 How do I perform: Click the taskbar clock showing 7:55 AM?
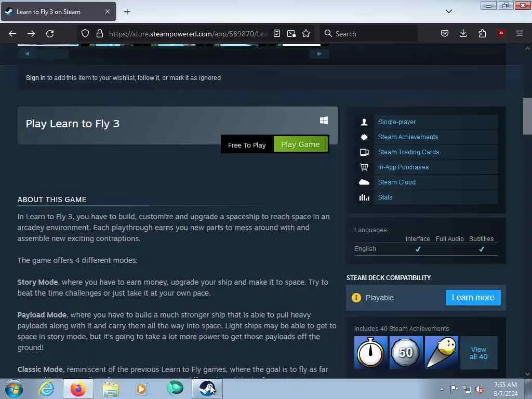coord(506,389)
